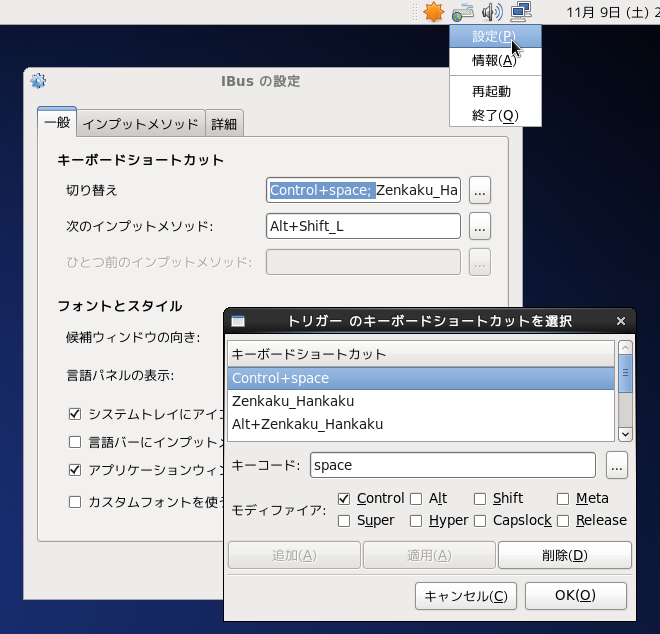Screen dimensions: 660x634
Task: Click the window icon in trigger dialog title
Action: coord(238,321)
